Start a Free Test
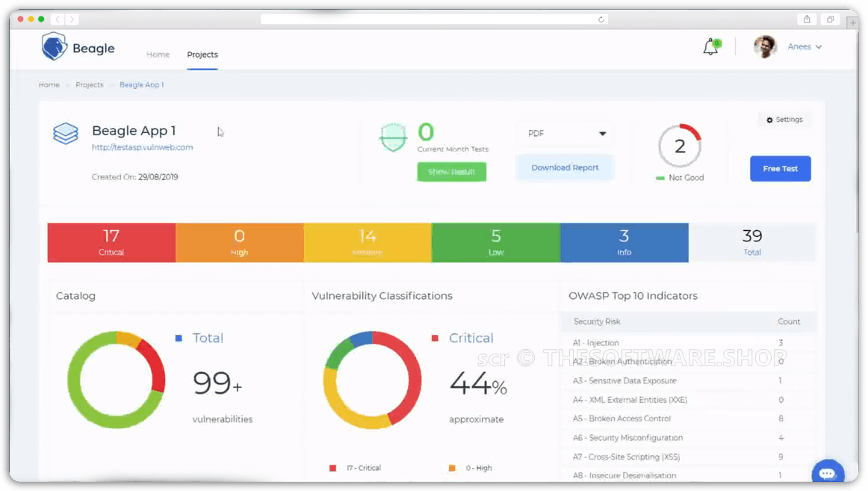868x491 pixels. click(x=781, y=168)
